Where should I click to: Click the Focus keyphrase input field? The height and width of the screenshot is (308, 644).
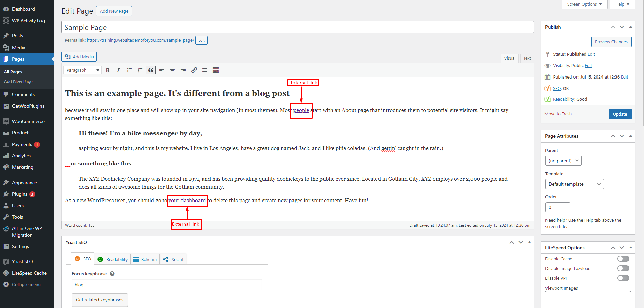[167, 285]
